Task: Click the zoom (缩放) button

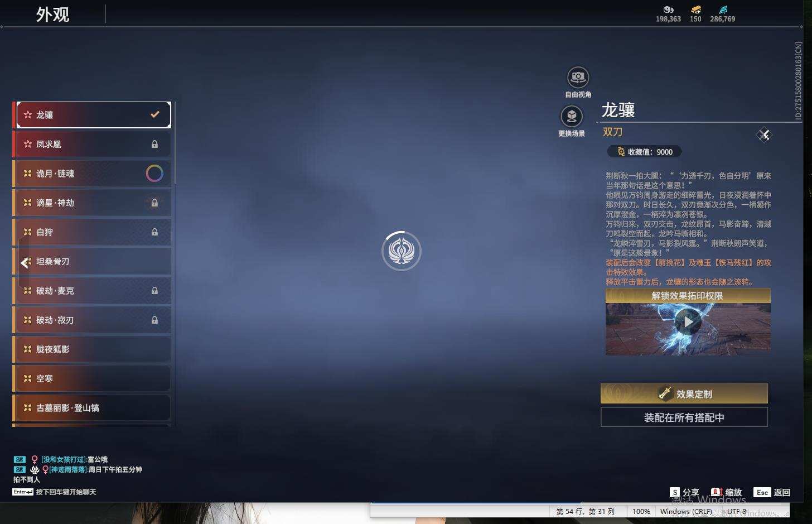Action: [x=727, y=492]
